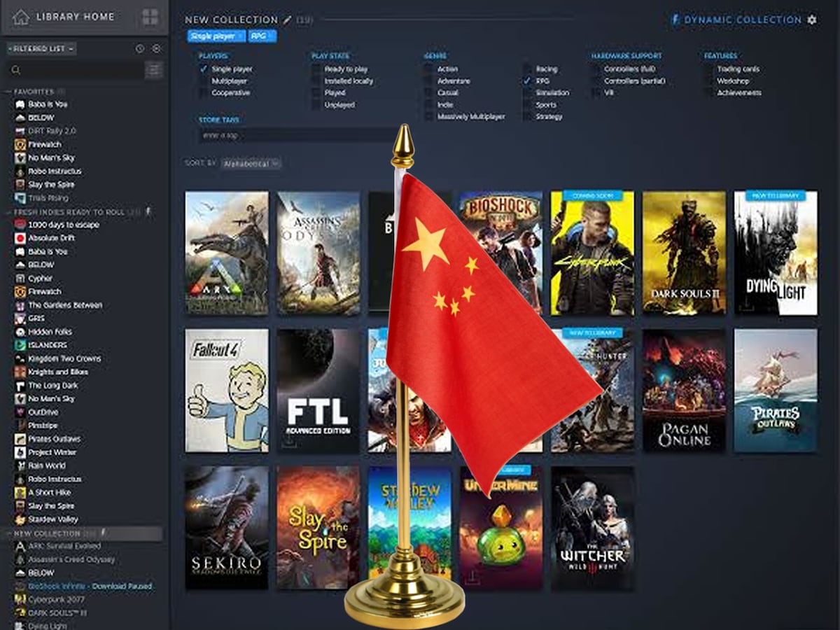
Task: Uncheck the RPG genre checkbox
Action: [x=526, y=81]
